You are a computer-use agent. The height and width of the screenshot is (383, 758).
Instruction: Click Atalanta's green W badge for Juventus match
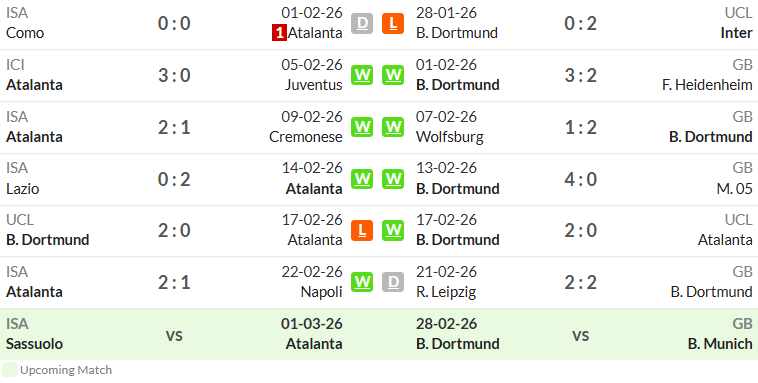[362, 75]
